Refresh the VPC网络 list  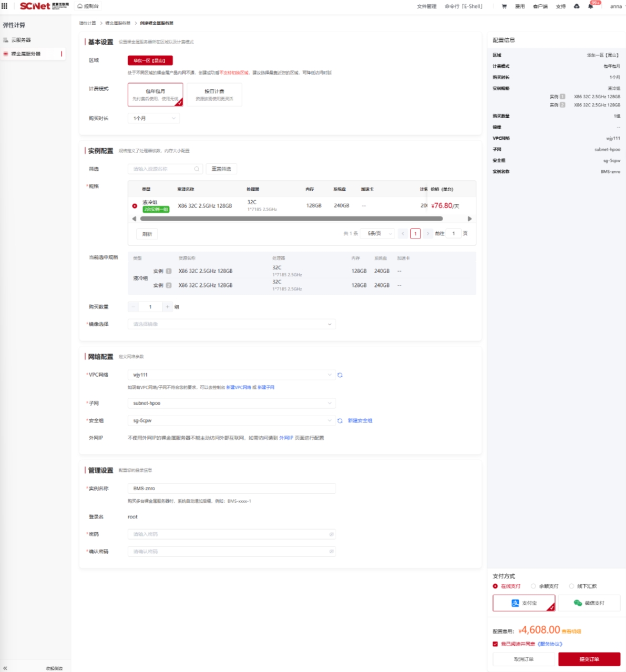click(x=340, y=375)
